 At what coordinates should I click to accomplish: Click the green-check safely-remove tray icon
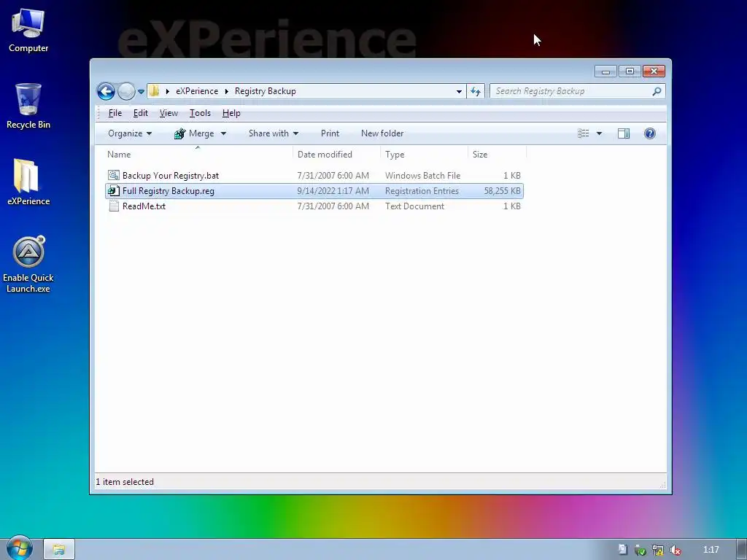click(x=640, y=550)
